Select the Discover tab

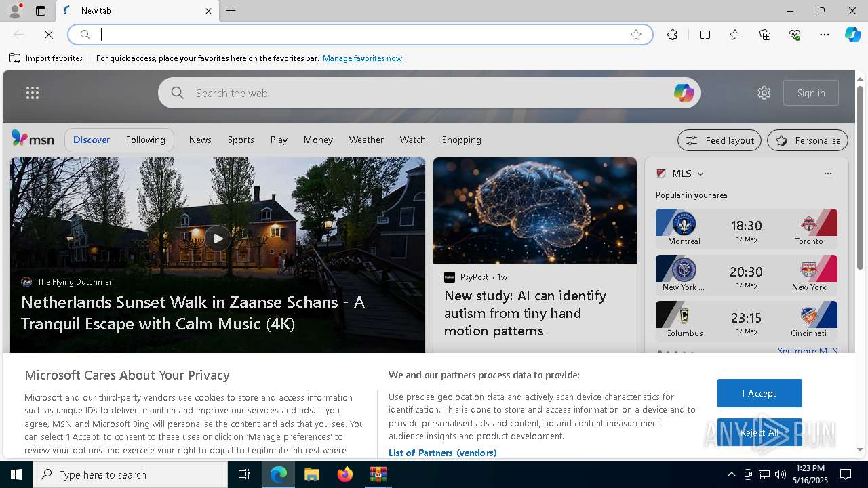[x=92, y=140]
